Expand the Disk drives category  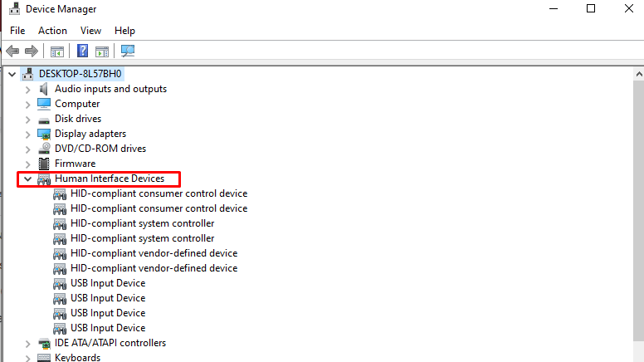point(27,119)
